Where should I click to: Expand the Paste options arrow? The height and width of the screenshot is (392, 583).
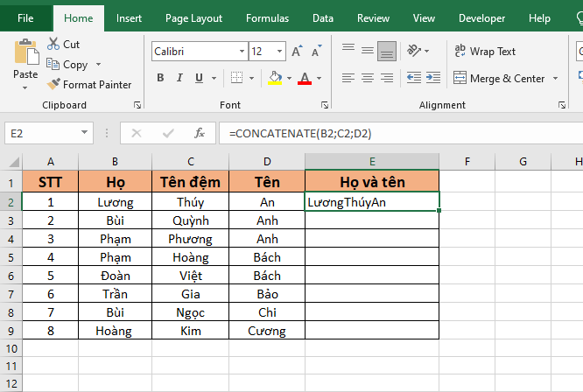coord(25,88)
